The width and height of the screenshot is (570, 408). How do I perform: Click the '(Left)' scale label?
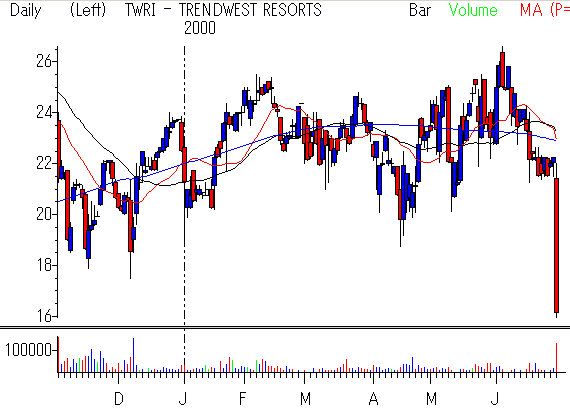[x=88, y=10]
